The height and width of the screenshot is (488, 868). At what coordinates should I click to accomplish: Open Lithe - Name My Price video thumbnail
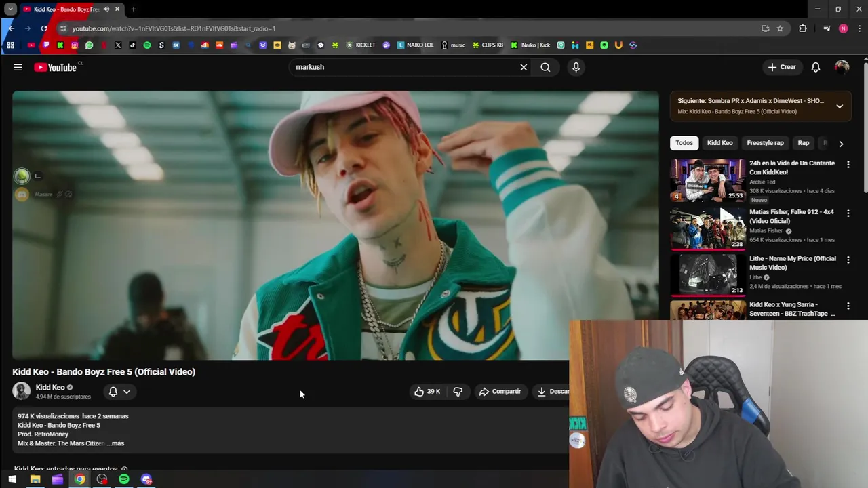[x=708, y=274]
